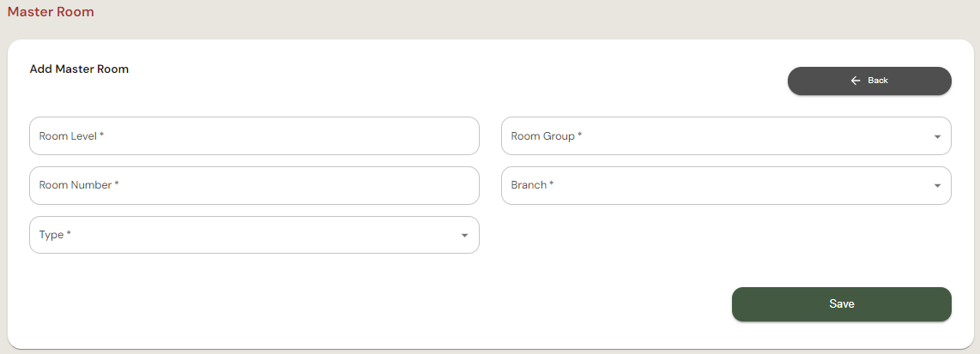Click the "Save" text on green button
980x354 pixels.
pos(842,304)
